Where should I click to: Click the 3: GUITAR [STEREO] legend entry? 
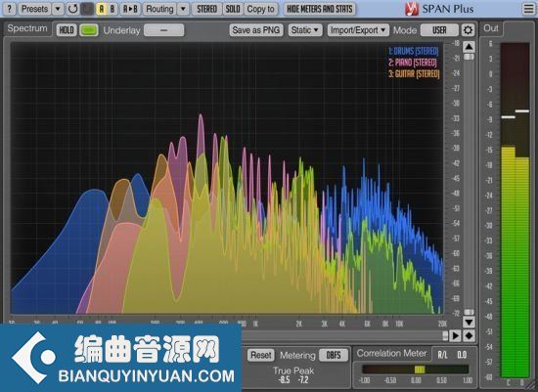pos(414,73)
